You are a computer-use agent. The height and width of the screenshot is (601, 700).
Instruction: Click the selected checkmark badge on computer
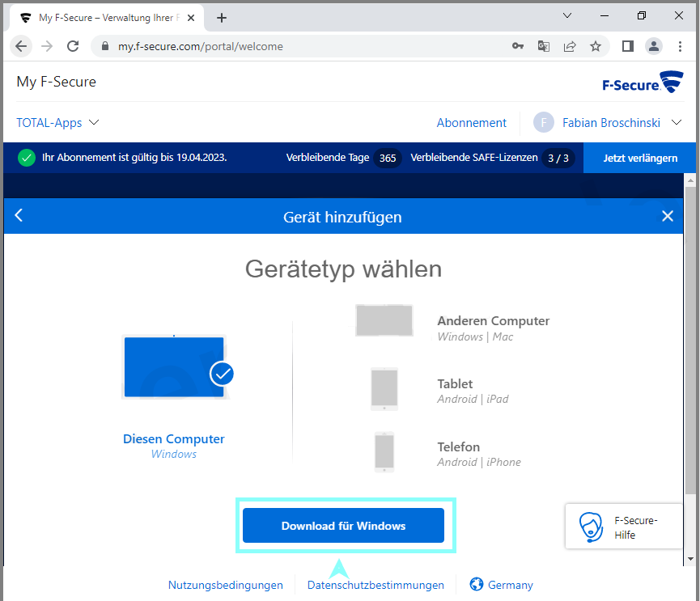tap(222, 374)
